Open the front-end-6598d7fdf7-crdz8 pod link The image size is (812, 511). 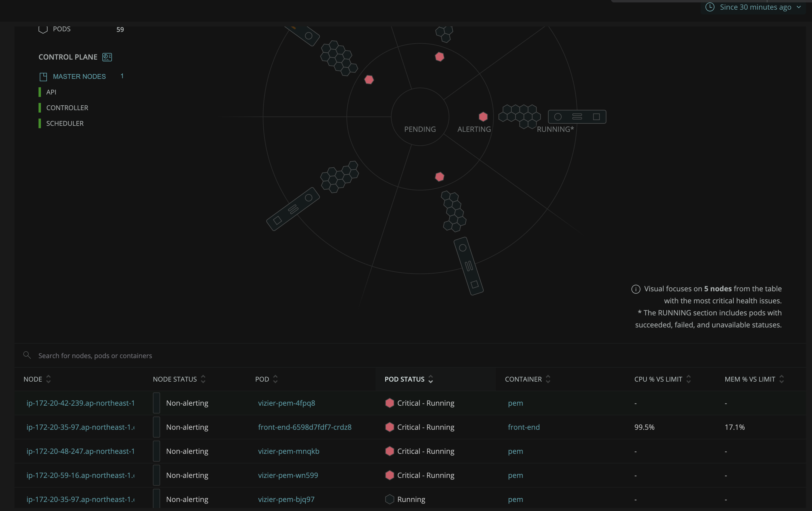(305, 427)
